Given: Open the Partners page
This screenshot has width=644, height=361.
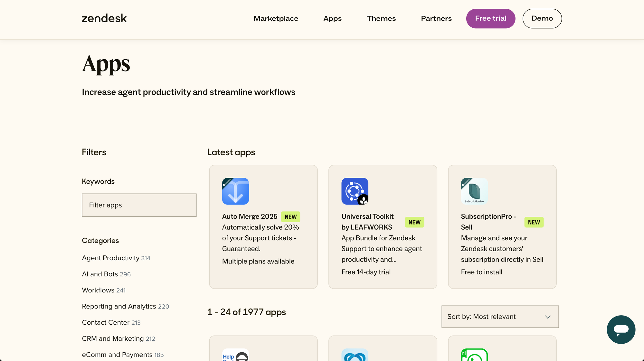Looking at the screenshot, I should click(436, 18).
